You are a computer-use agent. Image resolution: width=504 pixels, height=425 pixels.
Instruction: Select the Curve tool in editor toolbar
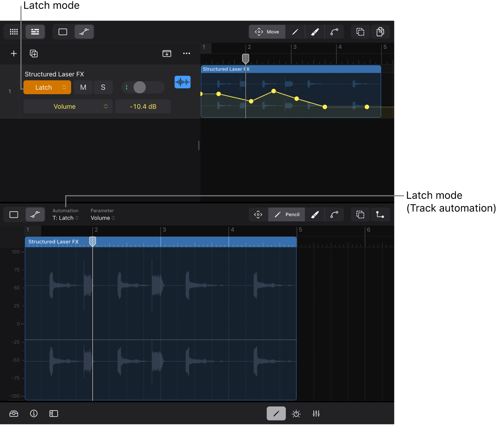tap(334, 215)
